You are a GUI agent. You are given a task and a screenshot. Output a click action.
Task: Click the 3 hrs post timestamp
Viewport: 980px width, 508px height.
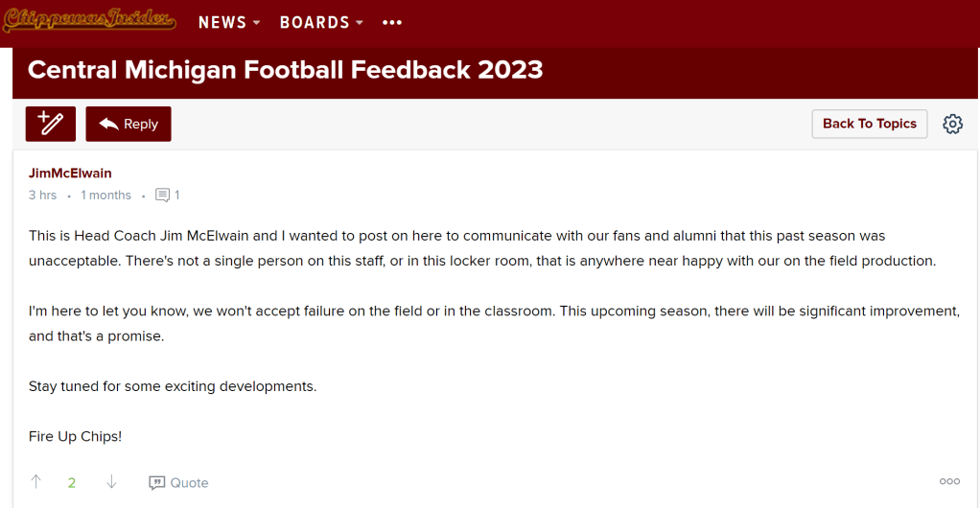42,196
